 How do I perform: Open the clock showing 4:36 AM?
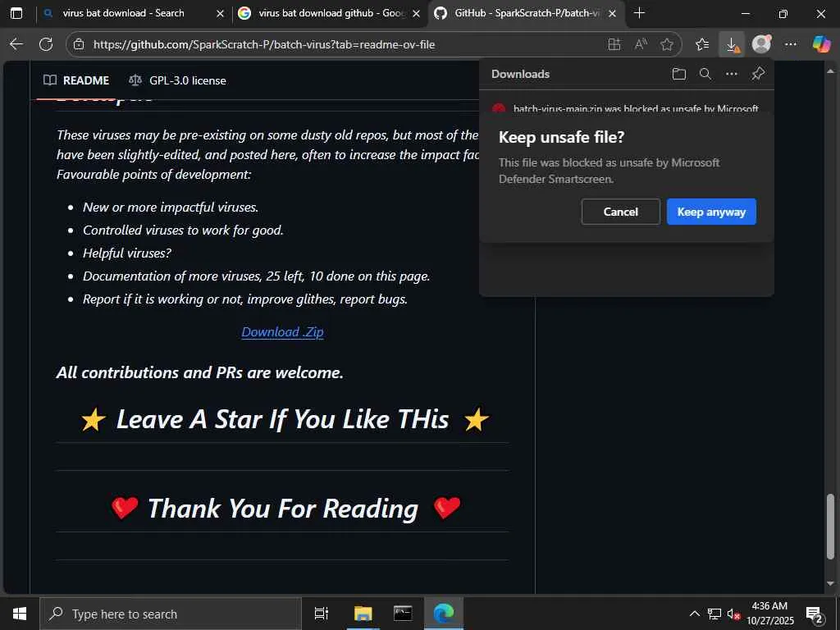769,614
